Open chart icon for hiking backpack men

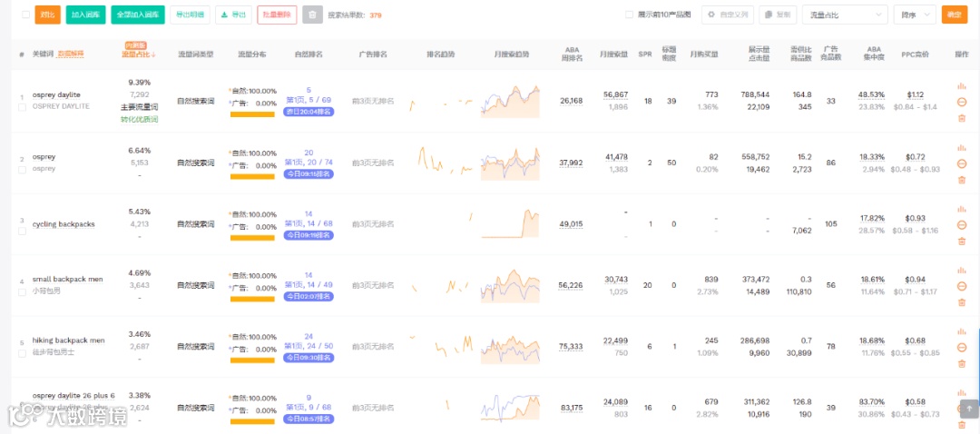click(x=961, y=331)
